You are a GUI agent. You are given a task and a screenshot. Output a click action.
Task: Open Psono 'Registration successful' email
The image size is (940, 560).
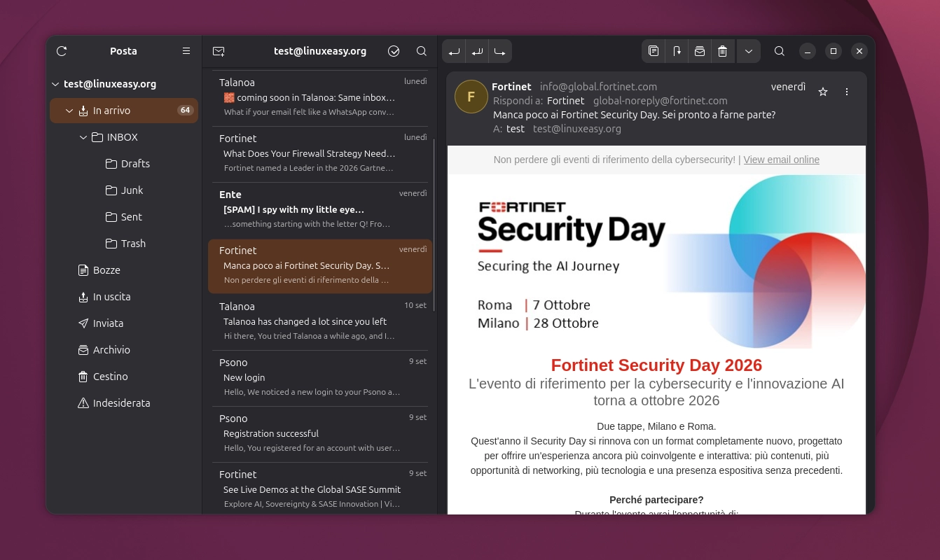[320, 433]
